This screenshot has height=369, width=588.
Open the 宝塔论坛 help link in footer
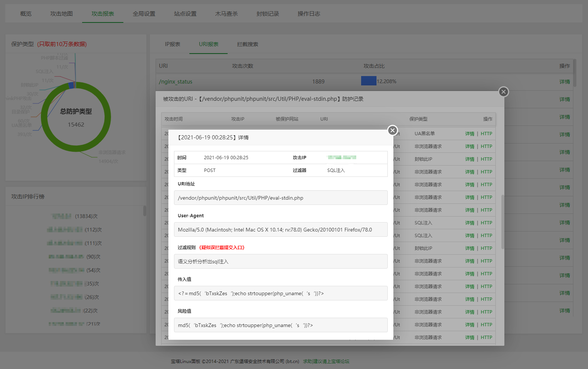326,362
